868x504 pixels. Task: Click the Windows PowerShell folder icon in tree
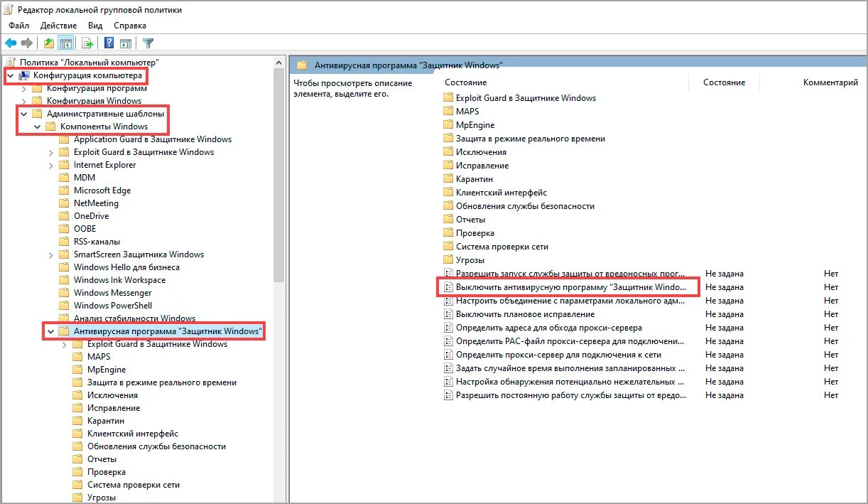coord(65,306)
